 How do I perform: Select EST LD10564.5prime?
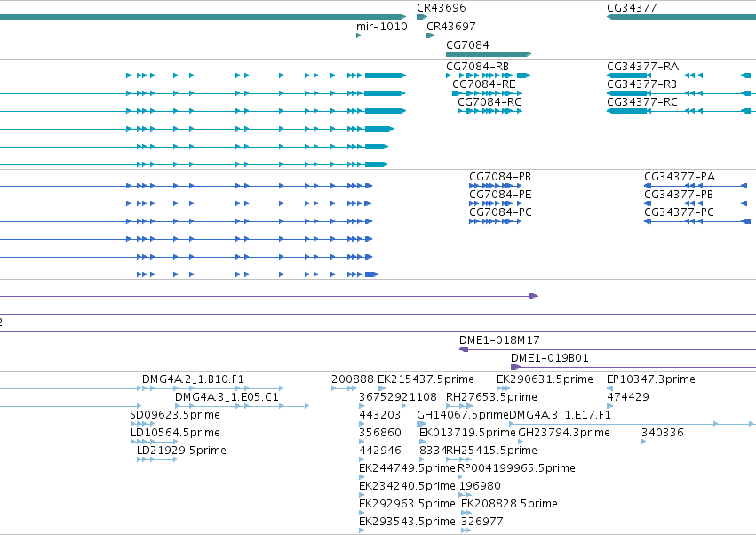[x=175, y=433]
